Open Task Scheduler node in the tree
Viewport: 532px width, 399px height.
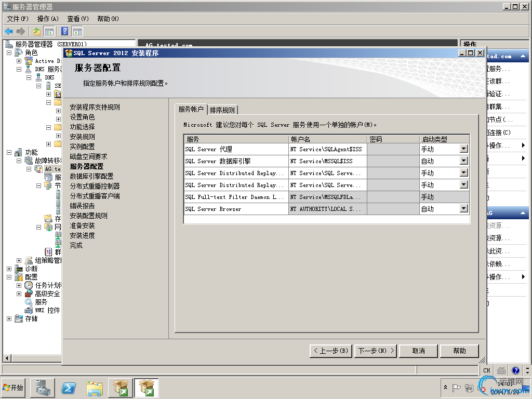coord(48,285)
